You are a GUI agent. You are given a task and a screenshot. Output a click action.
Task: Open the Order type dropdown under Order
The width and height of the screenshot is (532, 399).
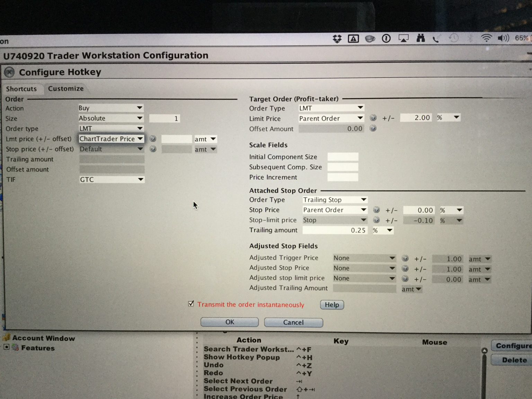[111, 128]
